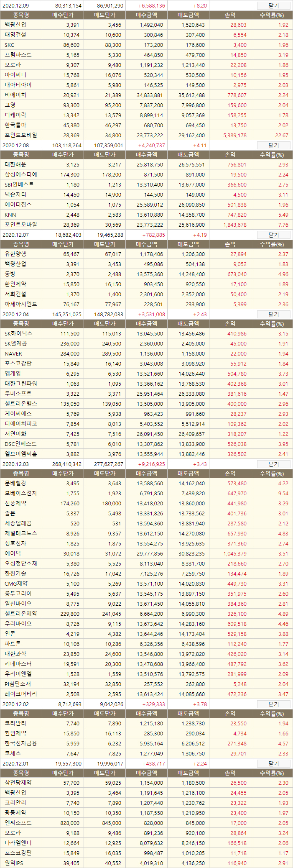Viewport: 293px width, 868px height.
Task: Click the SK하이닉스 stock name
Action: coord(18,334)
